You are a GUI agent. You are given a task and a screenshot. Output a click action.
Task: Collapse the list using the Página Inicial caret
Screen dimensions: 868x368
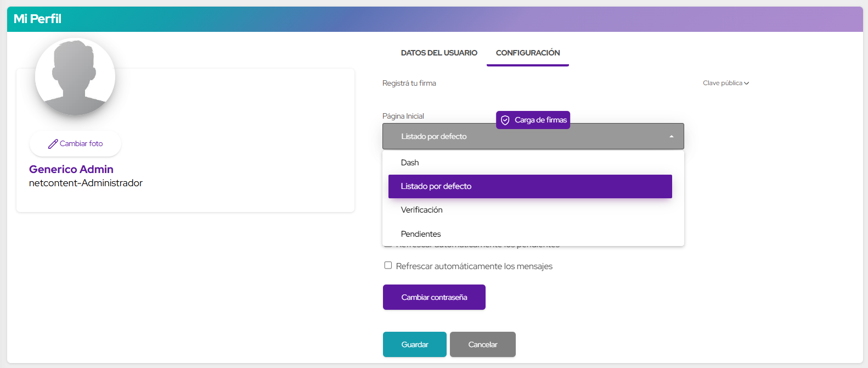click(x=671, y=137)
